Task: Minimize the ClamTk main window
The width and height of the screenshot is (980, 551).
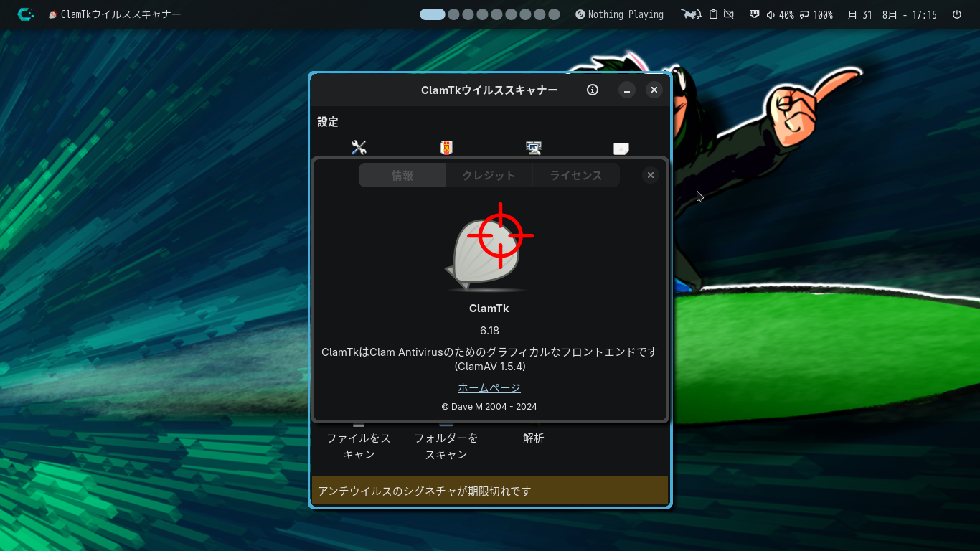Action: 627,90
